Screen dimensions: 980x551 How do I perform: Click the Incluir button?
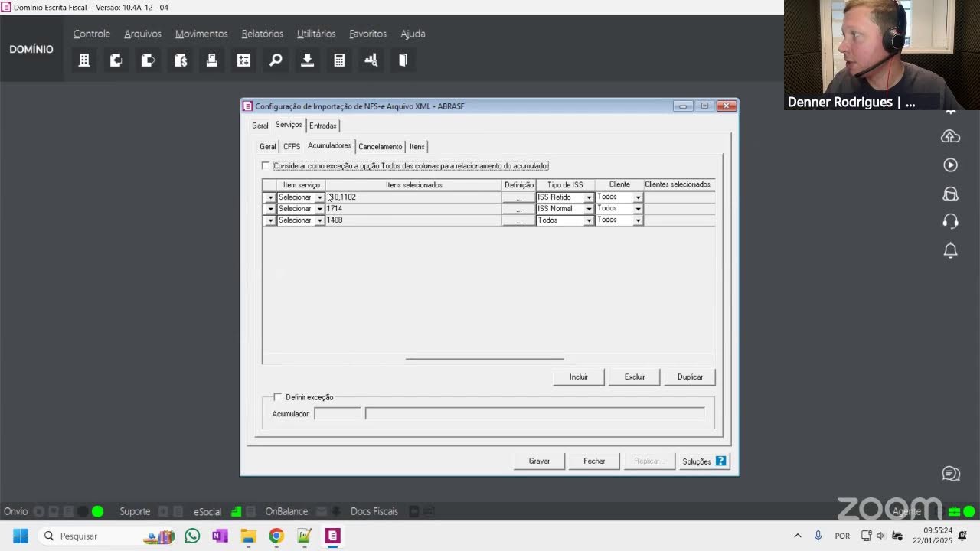579,377
